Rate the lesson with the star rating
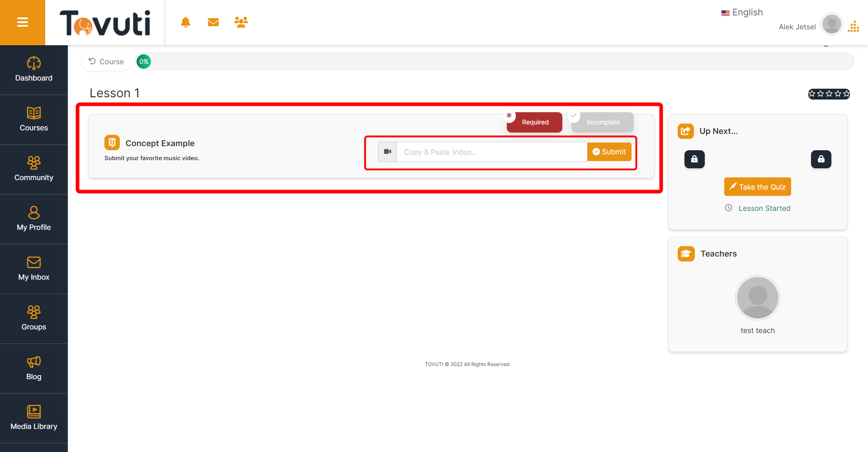This screenshot has height=452, width=868. click(829, 94)
